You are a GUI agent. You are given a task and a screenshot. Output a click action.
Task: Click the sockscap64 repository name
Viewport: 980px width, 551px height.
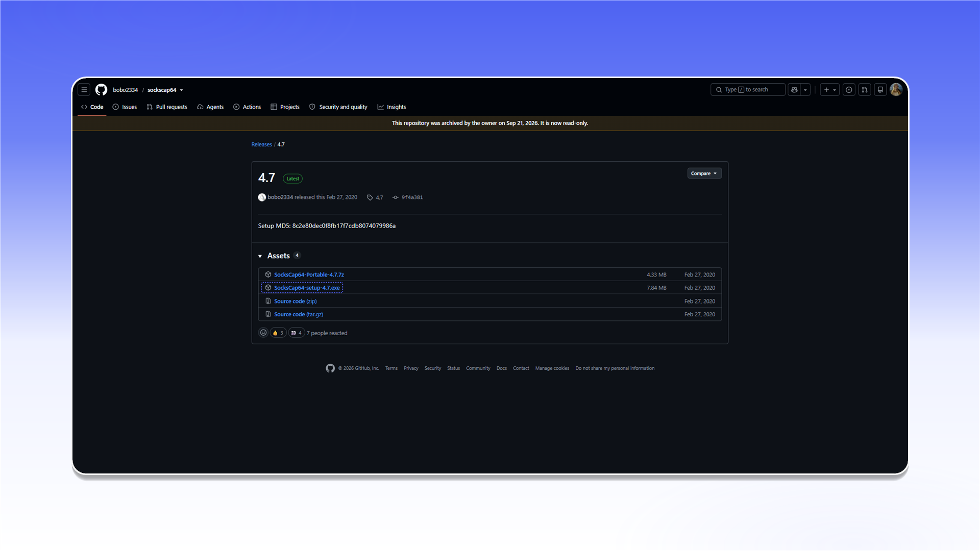162,90
